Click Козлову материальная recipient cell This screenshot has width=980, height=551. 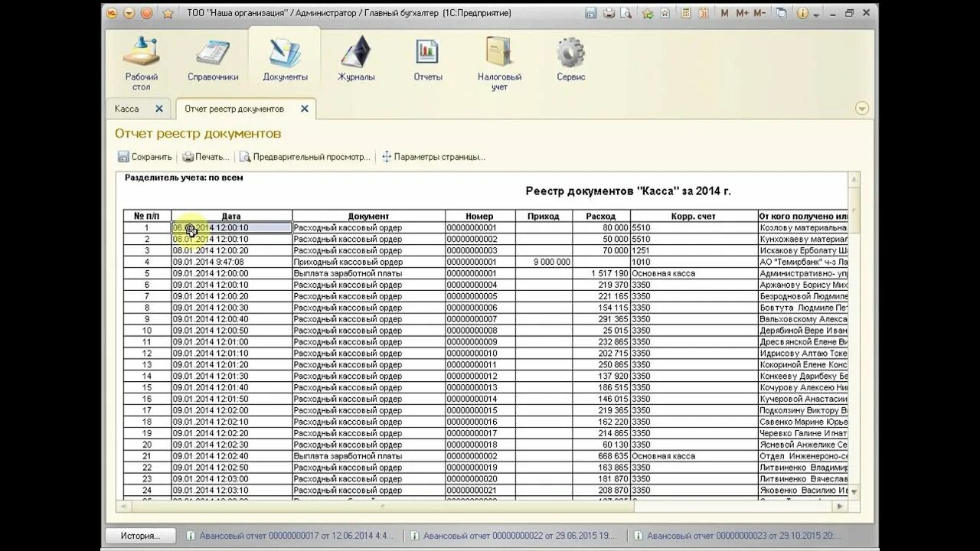[x=803, y=228]
